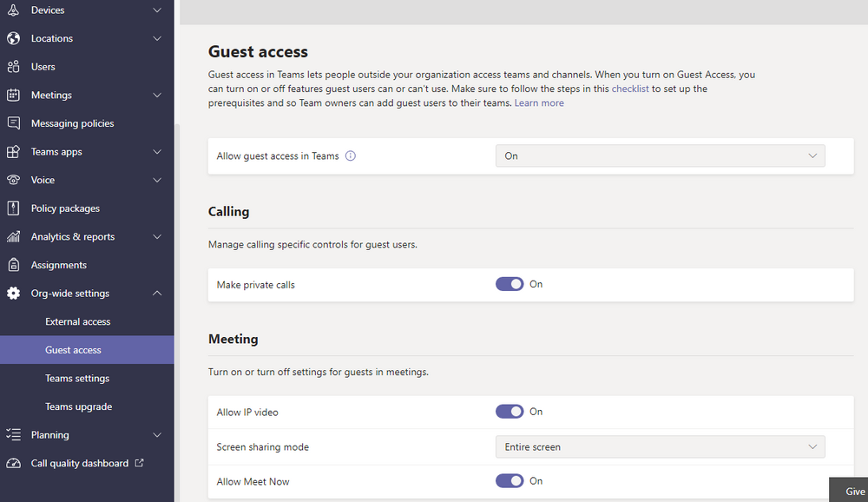Click the Users people icon
Screen dimensions: 868x502
13,67
